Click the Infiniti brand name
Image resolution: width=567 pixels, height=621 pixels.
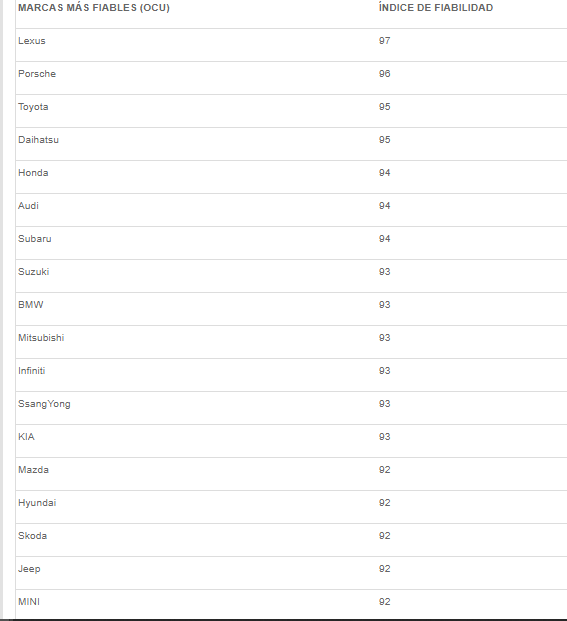coord(32,371)
